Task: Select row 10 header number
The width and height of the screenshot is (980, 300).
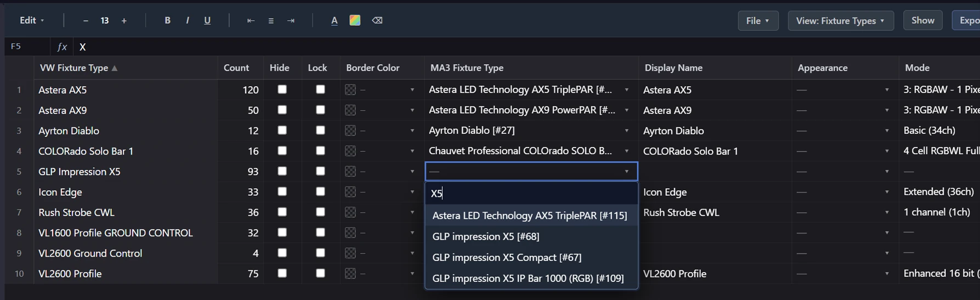Action: click(x=19, y=274)
